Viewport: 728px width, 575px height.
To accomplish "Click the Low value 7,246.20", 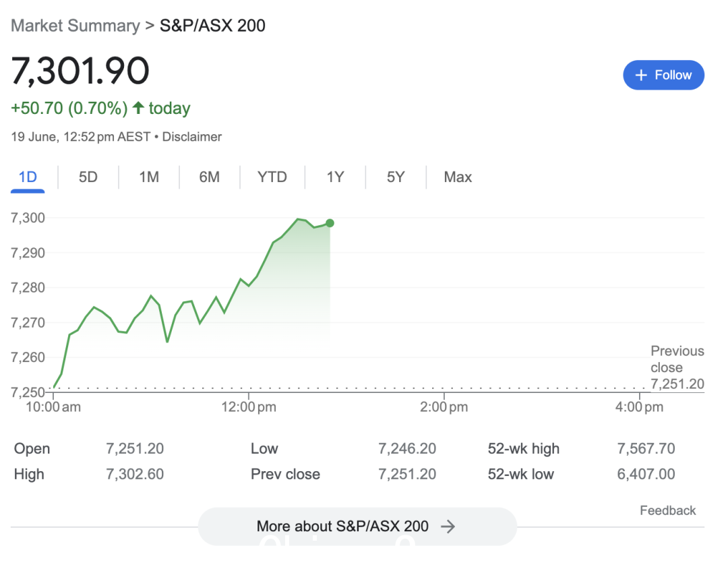I will coord(407,449).
